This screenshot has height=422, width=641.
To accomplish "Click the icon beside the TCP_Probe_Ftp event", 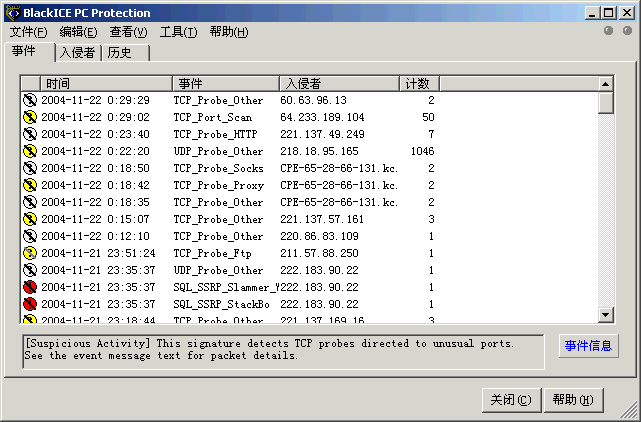I will tap(30, 253).
